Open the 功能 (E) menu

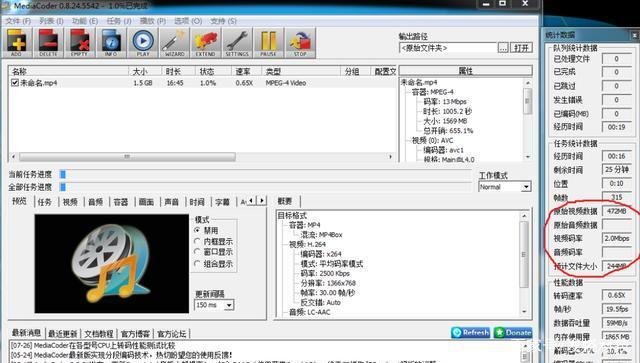tap(85, 21)
